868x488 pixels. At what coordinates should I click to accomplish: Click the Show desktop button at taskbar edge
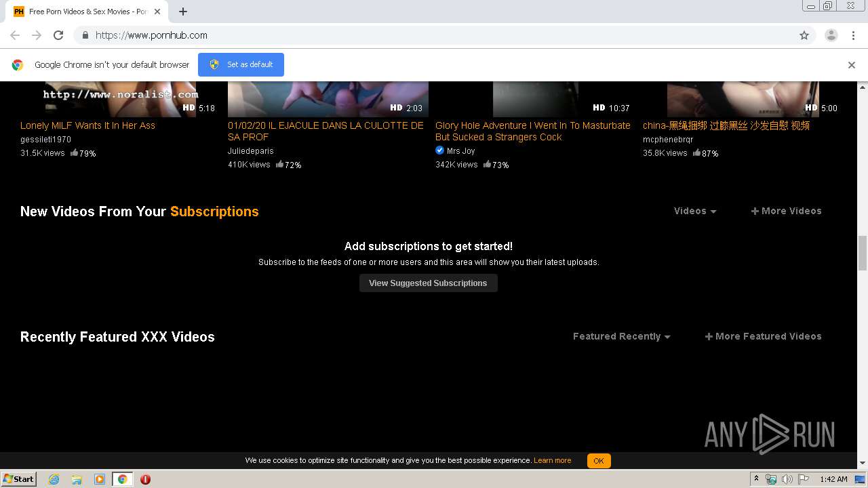coord(861,479)
